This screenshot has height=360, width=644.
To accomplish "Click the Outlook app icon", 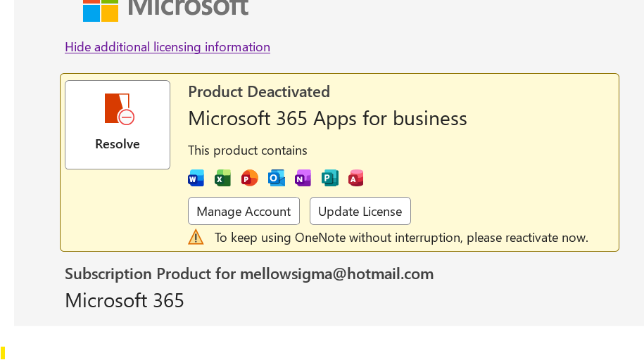I will (277, 178).
